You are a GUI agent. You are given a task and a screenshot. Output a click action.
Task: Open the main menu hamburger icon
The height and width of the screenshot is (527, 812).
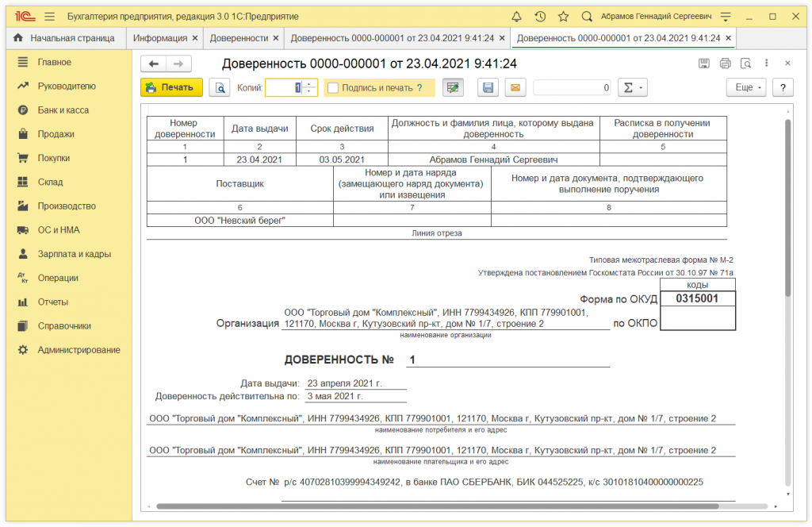click(49, 16)
